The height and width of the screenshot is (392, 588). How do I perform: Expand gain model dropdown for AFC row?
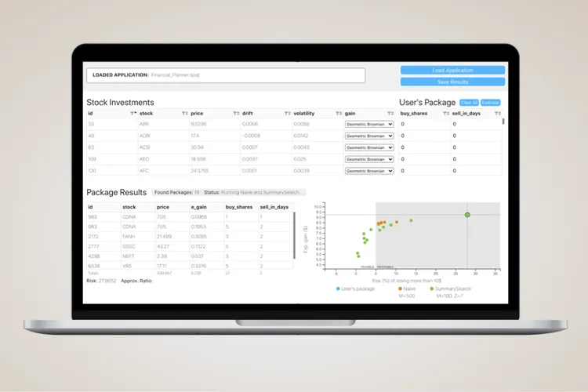click(368, 170)
